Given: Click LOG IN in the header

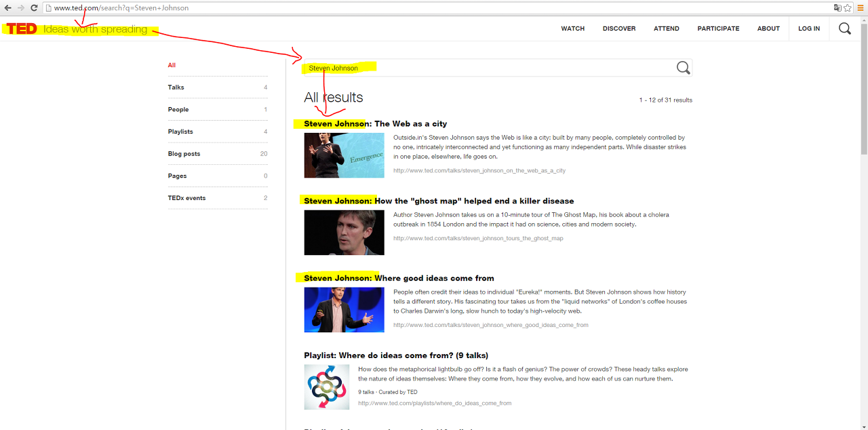Looking at the screenshot, I should point(808,28).
